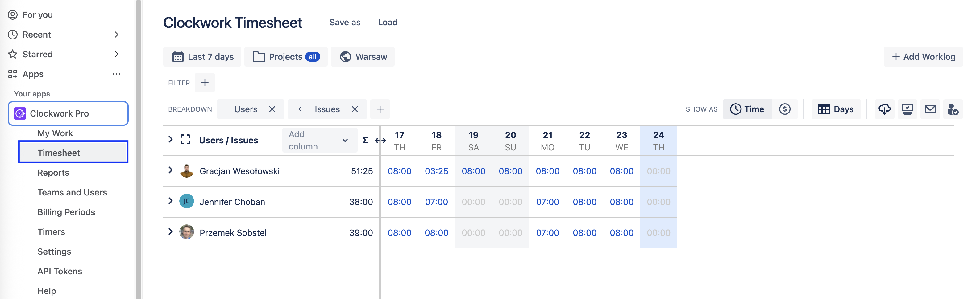Open the Timesheet menu item

pyautogui.click(x=59, y=152)
